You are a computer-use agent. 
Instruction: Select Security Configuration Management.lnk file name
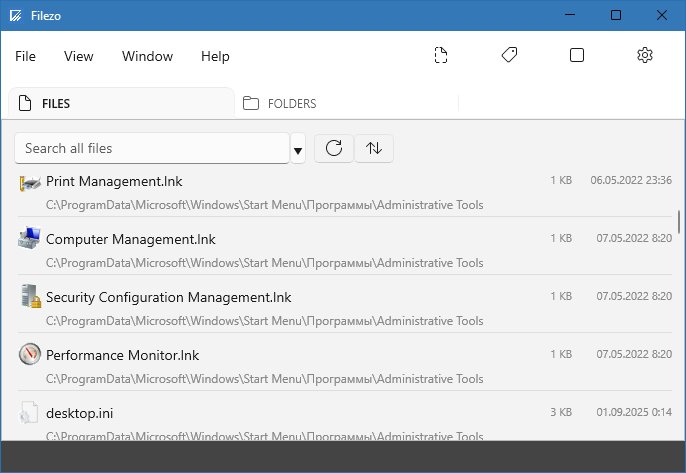coord(168,297)
